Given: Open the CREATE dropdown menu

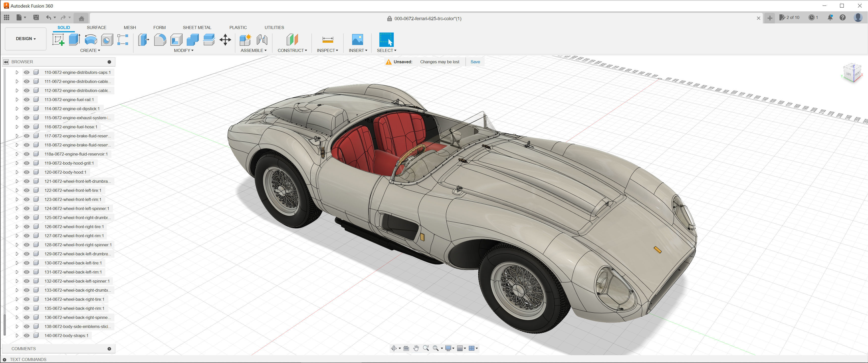Looking at the screenshot, I should coord(90,50).
